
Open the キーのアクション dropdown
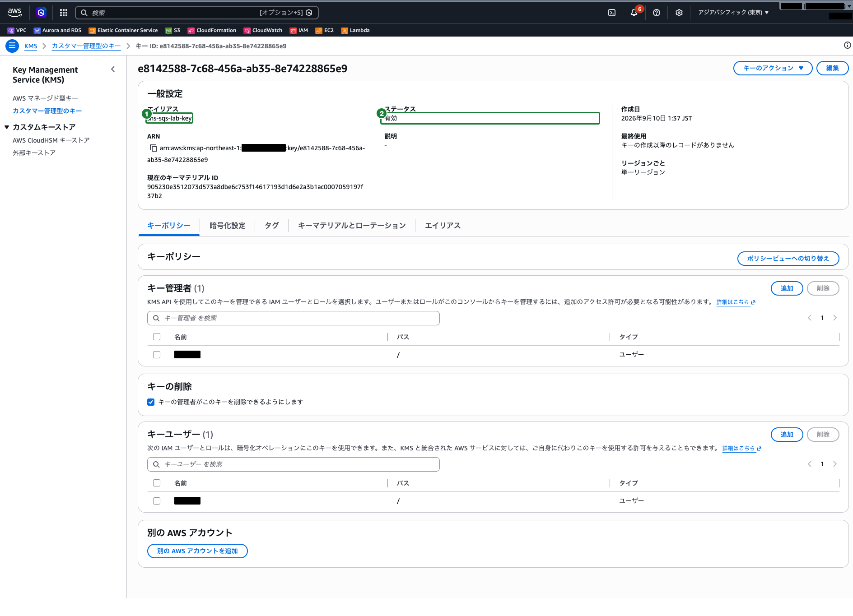click(773, 68)
